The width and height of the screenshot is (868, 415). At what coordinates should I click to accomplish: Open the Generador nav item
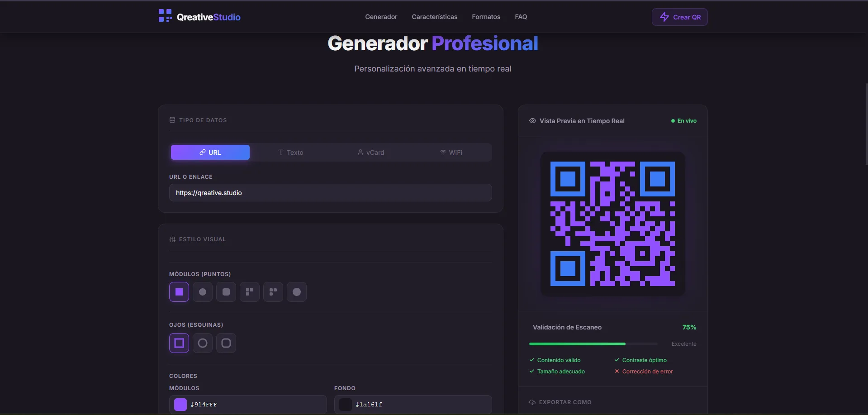coord(381,17)
